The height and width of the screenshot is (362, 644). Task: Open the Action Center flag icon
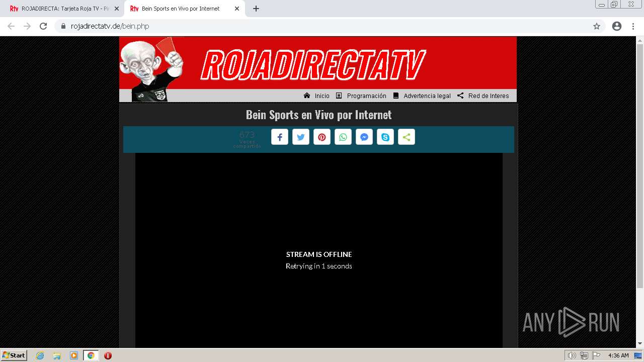click(x=596, y=355)
